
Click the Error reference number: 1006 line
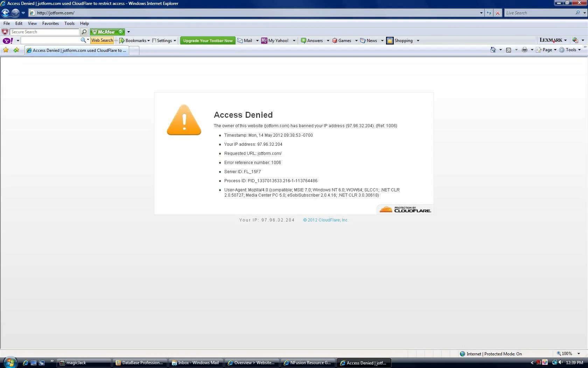point(253,163)
